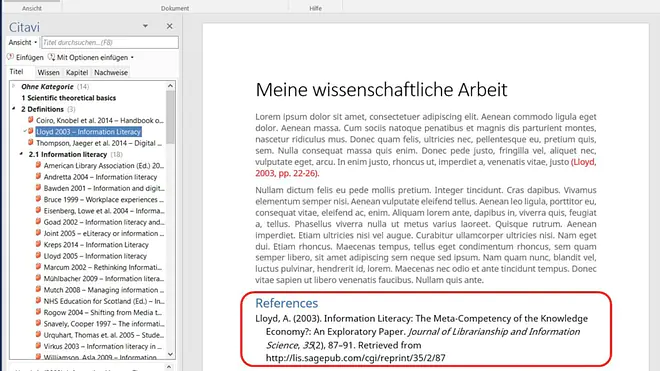Select Thompson, Jaeger et al. 2014 – Digital title
Screen dimensions: 660x371
[x=99, y=143]
